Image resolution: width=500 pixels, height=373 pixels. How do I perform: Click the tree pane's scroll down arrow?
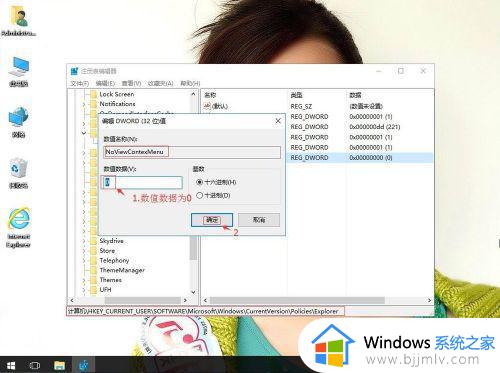(x=193, y=292)
